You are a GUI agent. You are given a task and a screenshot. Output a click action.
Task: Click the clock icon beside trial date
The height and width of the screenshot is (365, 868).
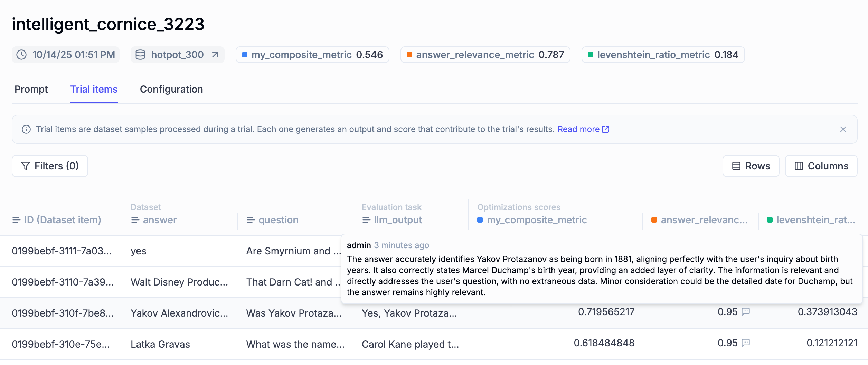(x=21, y=55)
